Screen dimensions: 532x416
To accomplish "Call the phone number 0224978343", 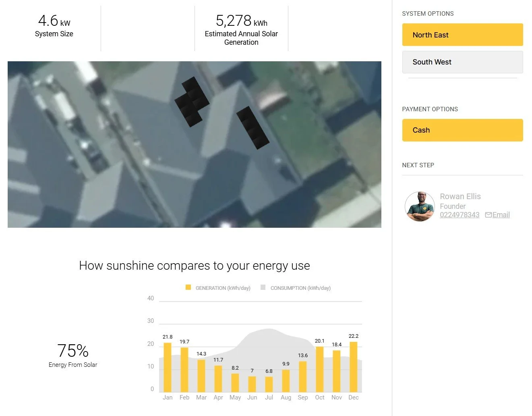I will (460, 215).
